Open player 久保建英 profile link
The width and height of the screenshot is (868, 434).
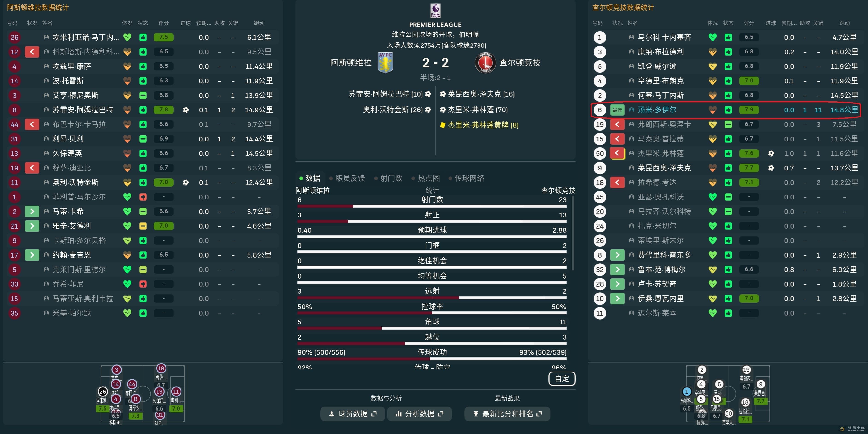[67, 153]
